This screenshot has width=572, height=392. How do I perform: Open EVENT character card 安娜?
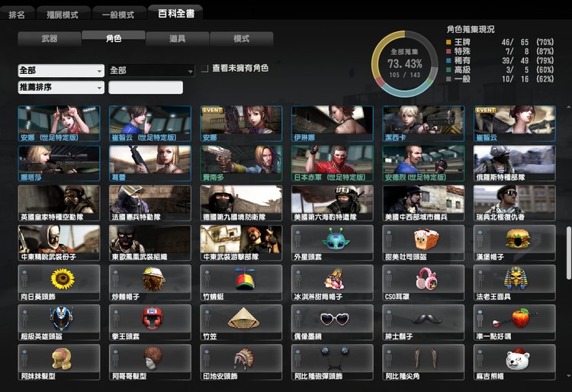[x=241, y=124]
